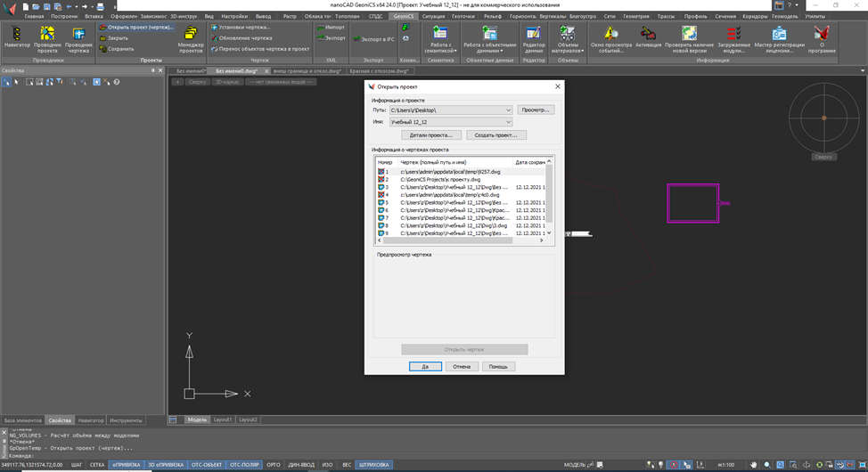868x472 pixels.
Task: Open Установки чертежа settings
Action: (241, 27)
